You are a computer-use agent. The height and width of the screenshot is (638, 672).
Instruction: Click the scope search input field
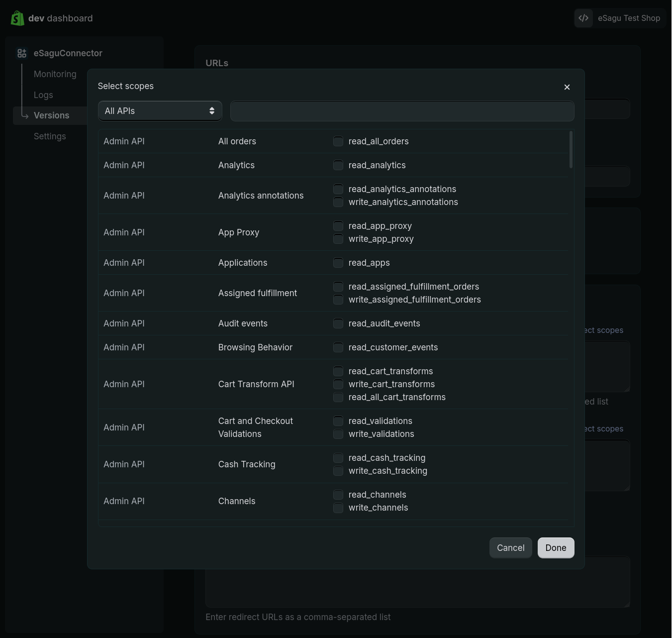click(x=402, y=111)
